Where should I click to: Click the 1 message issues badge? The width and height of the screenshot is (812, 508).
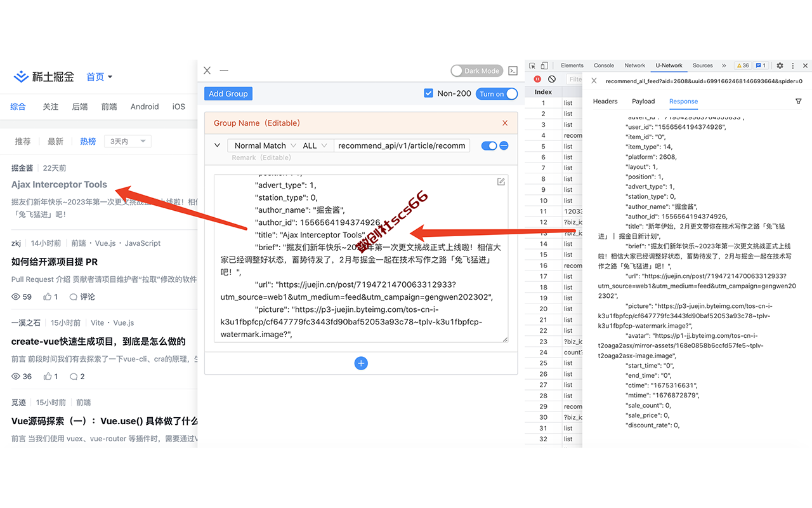[x=761, y=65]
